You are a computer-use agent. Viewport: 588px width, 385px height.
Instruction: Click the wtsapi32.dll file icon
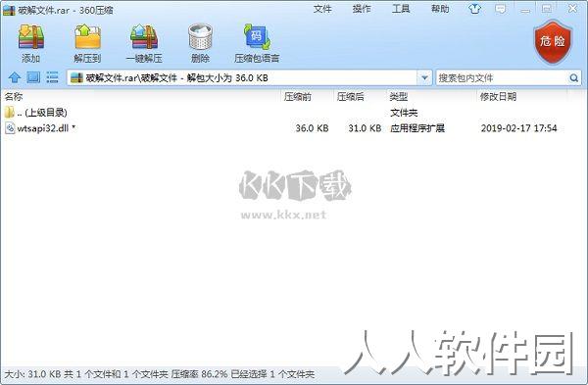point(10,128)
